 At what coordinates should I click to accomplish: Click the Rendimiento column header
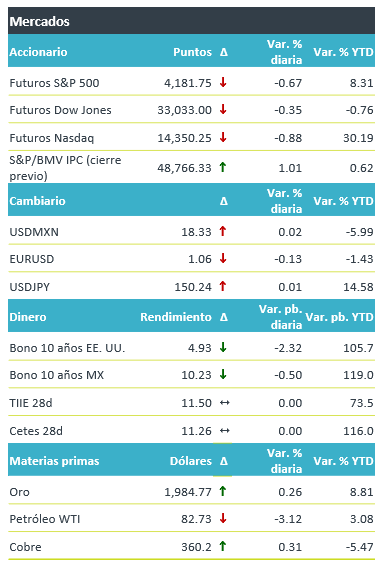pyautogui.click(x=176, y=317)
